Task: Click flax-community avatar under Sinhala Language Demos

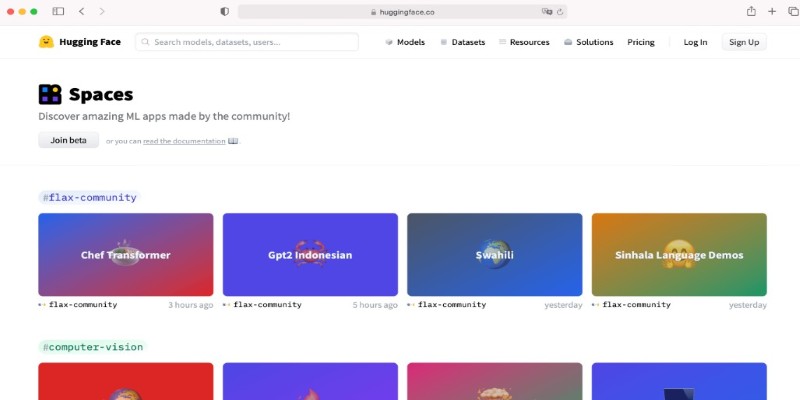Action: (595, 305)
